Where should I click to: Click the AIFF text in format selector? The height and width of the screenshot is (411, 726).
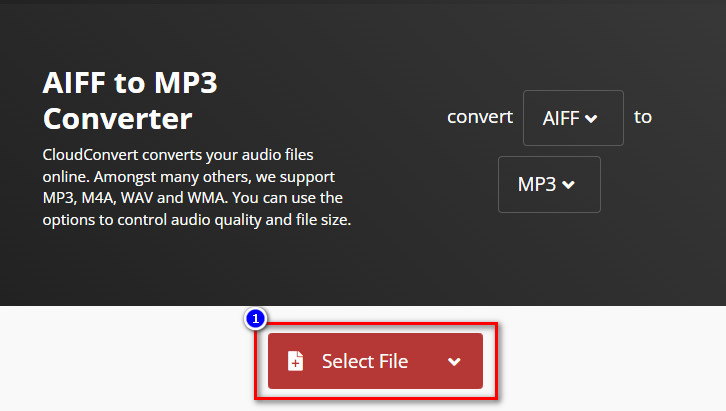561,118
